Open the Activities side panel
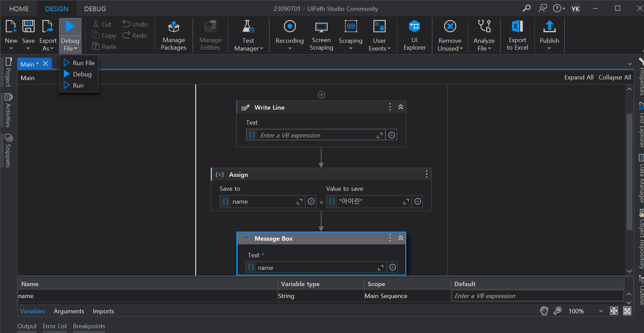 point(8,110)
